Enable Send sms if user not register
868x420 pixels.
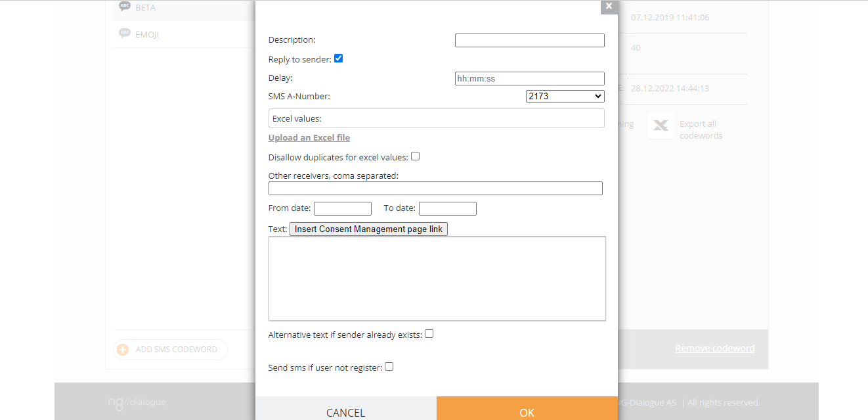tap(389, 367)
